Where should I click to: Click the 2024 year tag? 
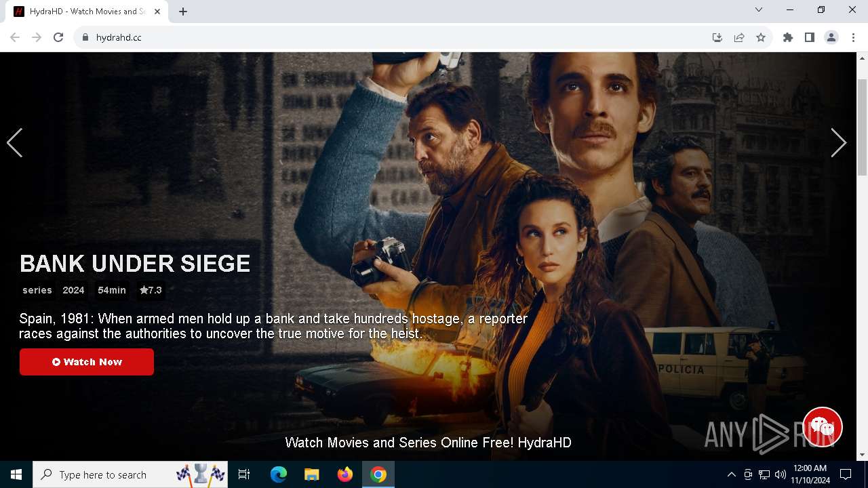pyautogui.click(x=73, y=290)
